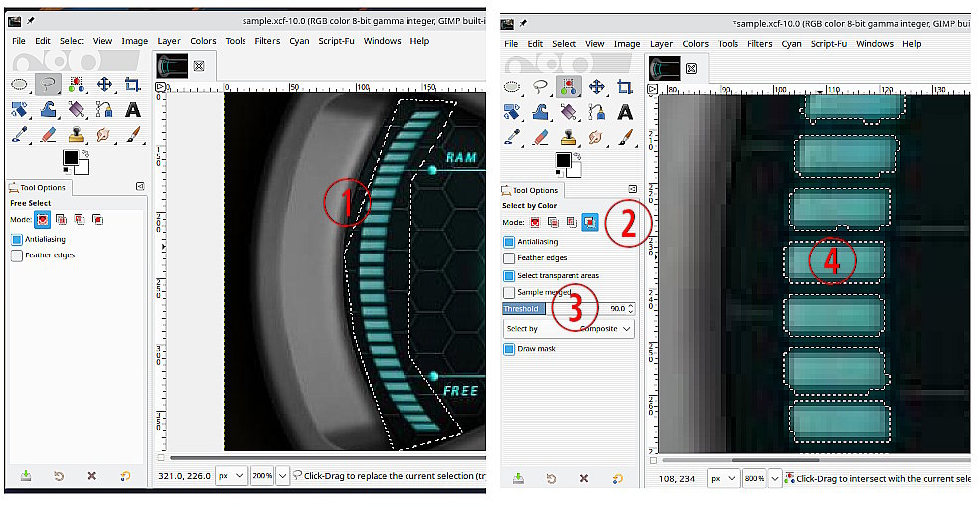Uncheck the Draw mask option
Image resolution: width=980 pixels, height=507 pixels.
click(510, 349)
